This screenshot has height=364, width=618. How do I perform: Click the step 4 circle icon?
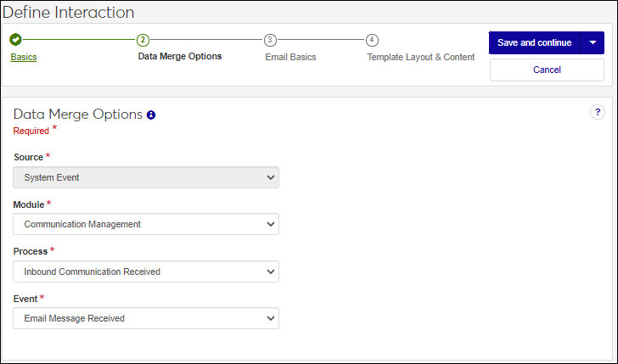click(372, 40)
